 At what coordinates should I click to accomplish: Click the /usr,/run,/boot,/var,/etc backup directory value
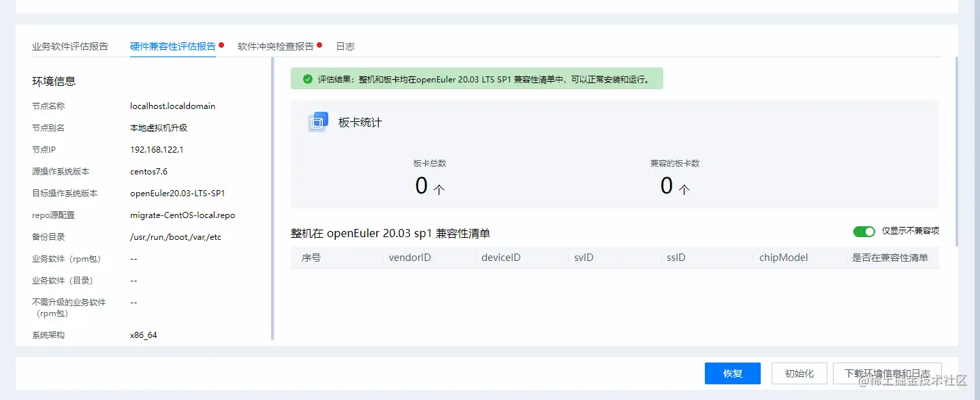click(x=176, y=237)
